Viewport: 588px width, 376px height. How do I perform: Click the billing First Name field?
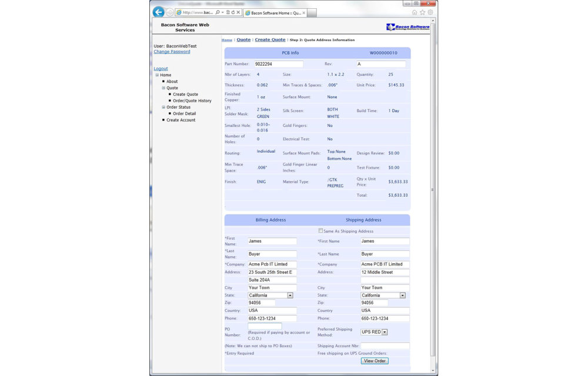tap(272, 241)
